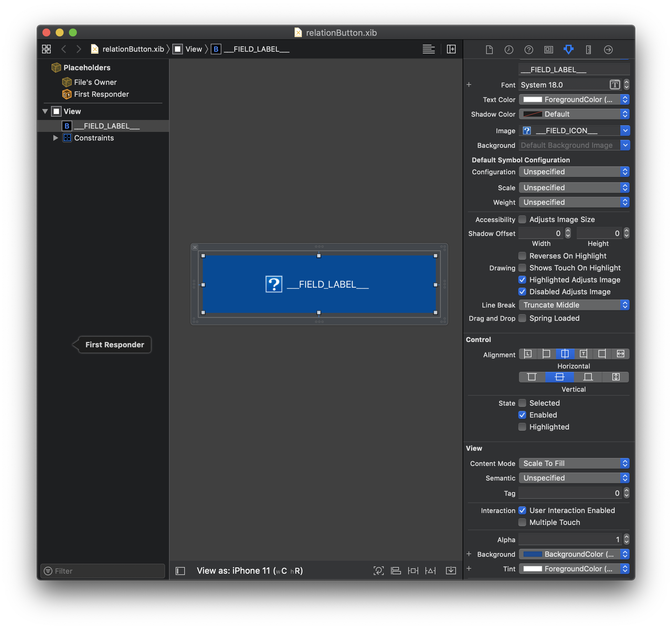Open font picker T icon

(x=615, y=85)
